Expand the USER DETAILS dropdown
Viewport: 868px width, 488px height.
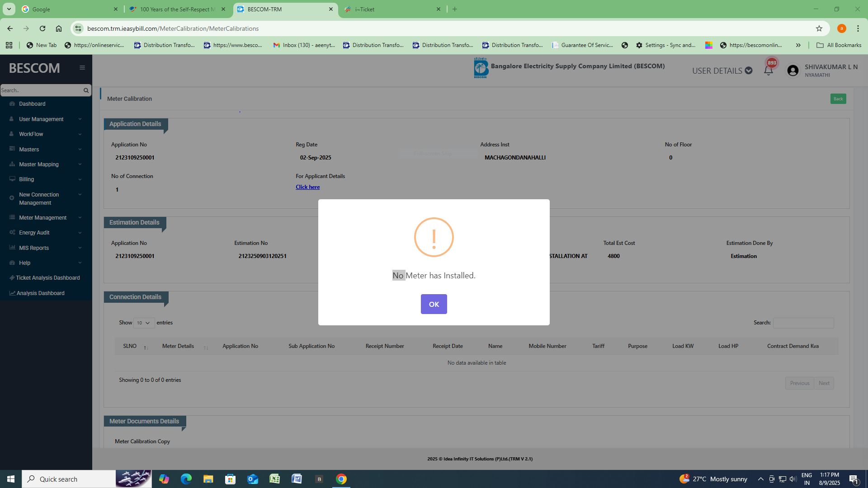tap(722, 70)
